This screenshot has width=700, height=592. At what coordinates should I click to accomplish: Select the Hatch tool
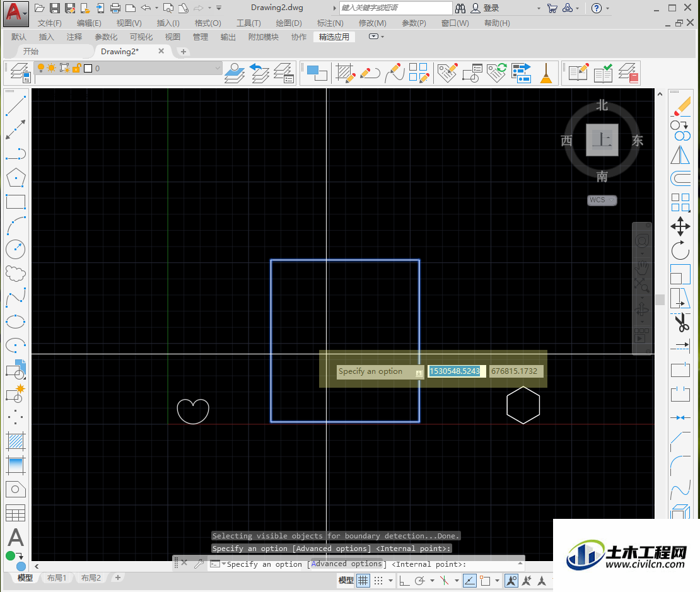[x=16, y=441]
